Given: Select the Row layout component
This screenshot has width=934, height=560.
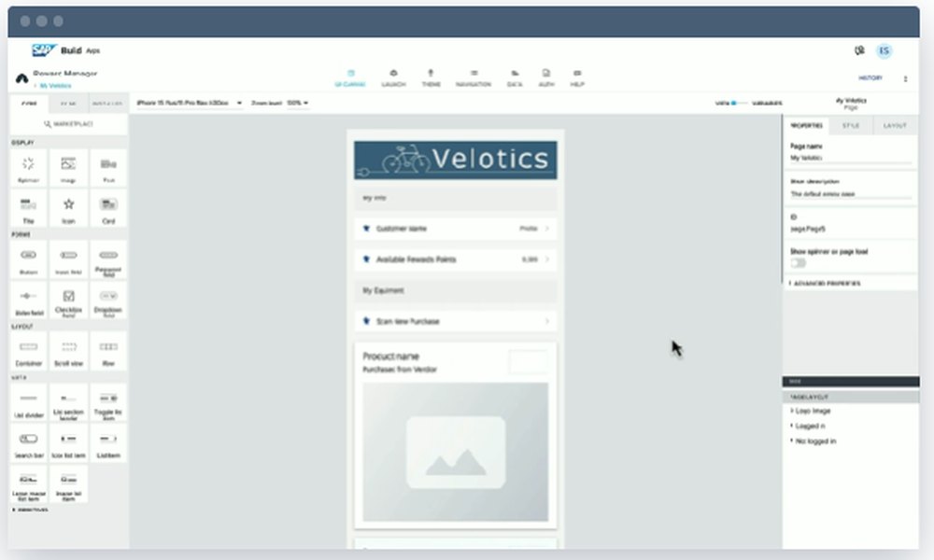Looking at the screenshot, I should [x=108, y=352].
